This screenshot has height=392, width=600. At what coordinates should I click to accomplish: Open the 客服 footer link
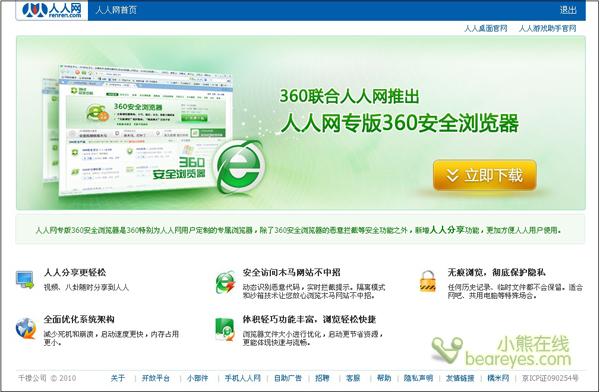tap(353, 378)
